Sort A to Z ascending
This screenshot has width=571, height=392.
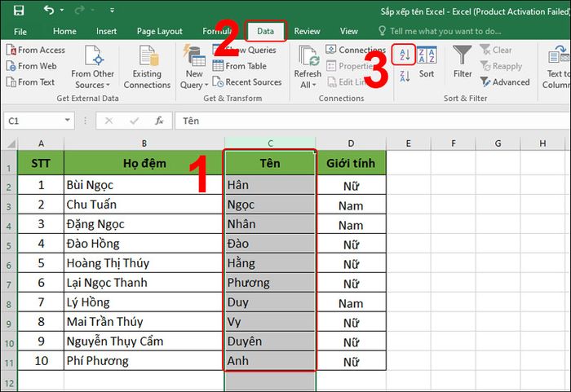tap(405, 55)
